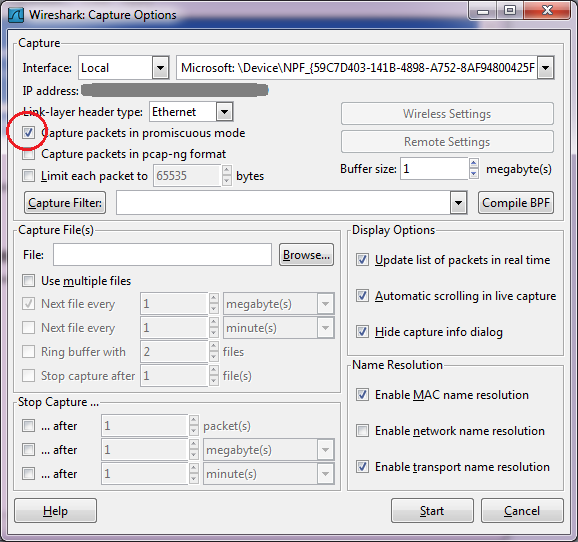Toggle Enable transport name resolution checkbox

pyautogui.click(x=362, y=467)
